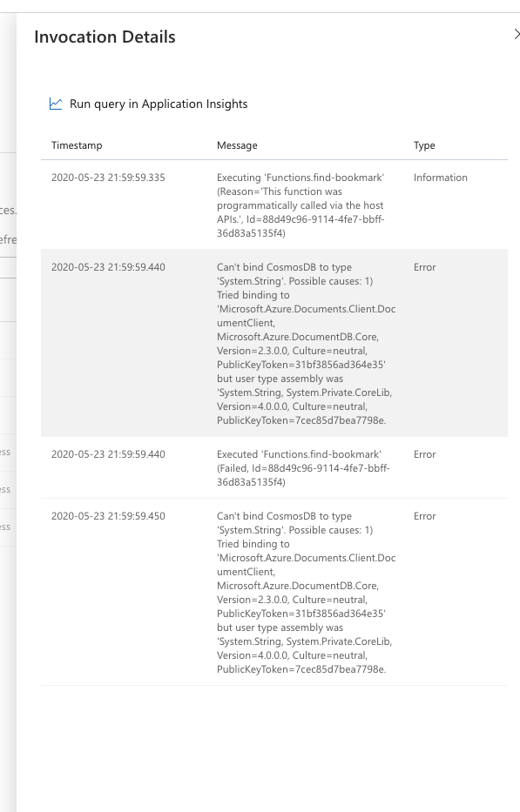Sort the table by the Timestamp column
Viewport: 520px width, 812px height.
click(x=78, y=145)
